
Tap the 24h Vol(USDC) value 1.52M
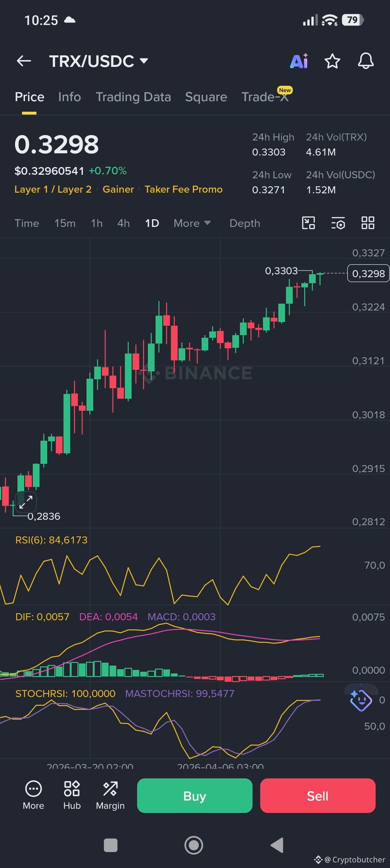321,190
